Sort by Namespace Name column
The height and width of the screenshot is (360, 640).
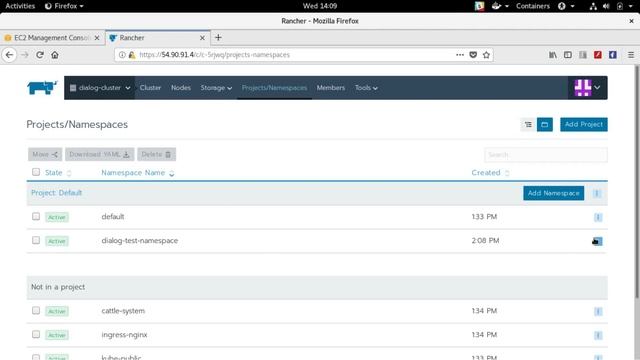click(138, 173)
